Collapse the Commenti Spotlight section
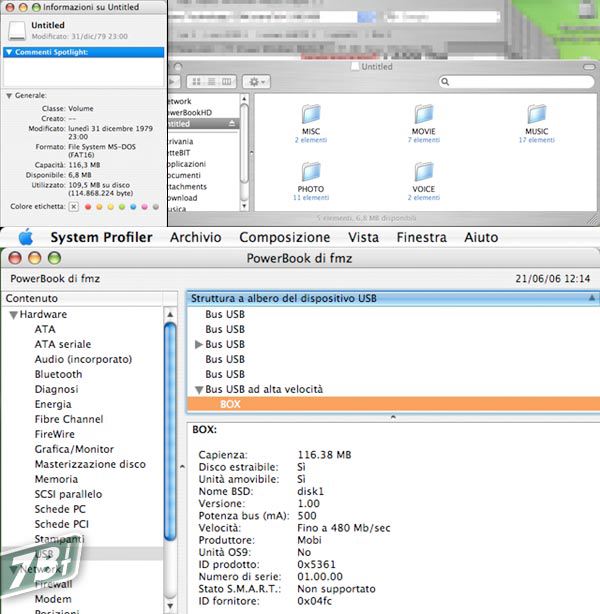Screen dimensions: 600x614 (x=9, y=51)
